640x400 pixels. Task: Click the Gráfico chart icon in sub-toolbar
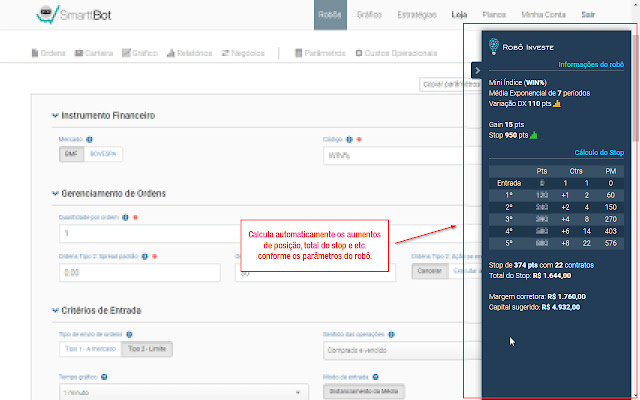pyautogui.click(x=126, y=53)
